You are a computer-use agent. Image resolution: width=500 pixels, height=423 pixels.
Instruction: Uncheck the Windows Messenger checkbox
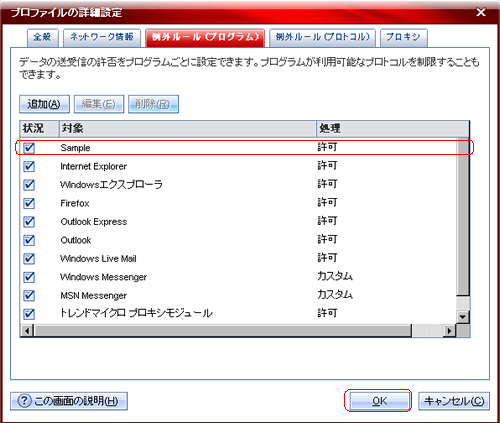[x=29, y=277]
